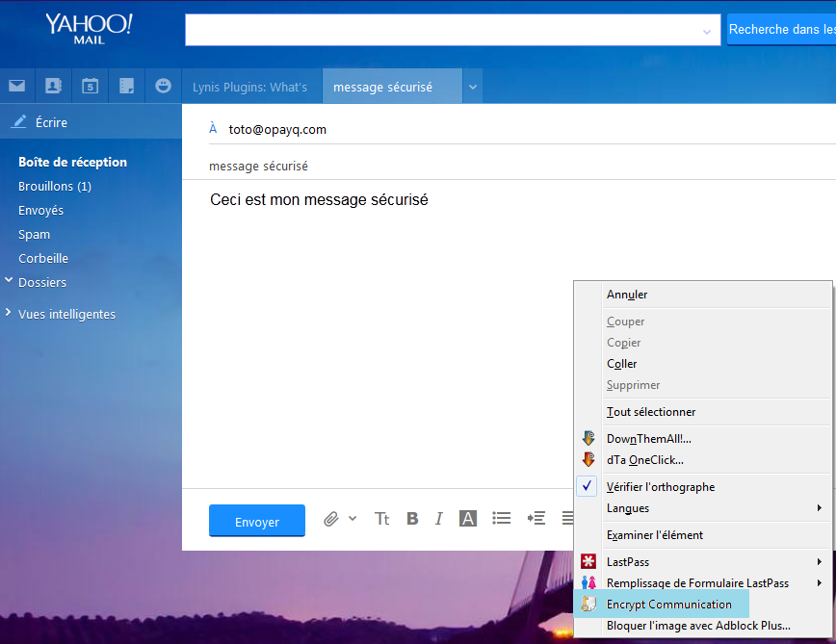Click the Yahoo Mail logo

pyautogui.click(x=89, y=29)
